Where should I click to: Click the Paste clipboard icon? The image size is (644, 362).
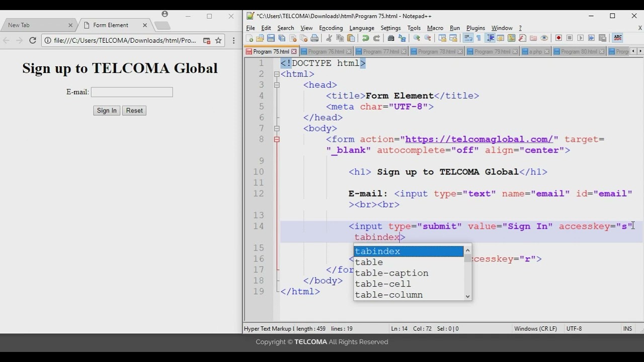click(351, 38)
